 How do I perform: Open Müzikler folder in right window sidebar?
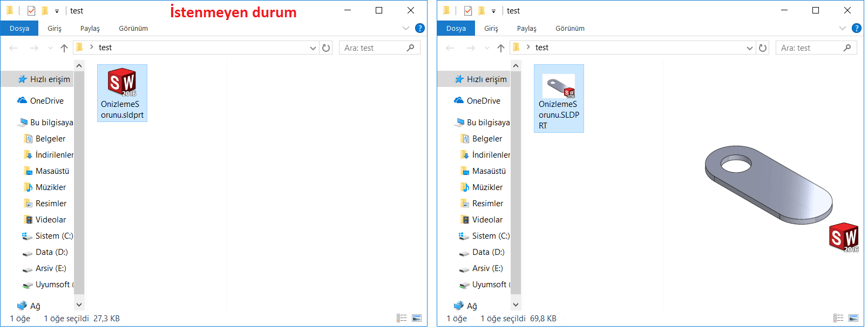click(482, 187)
